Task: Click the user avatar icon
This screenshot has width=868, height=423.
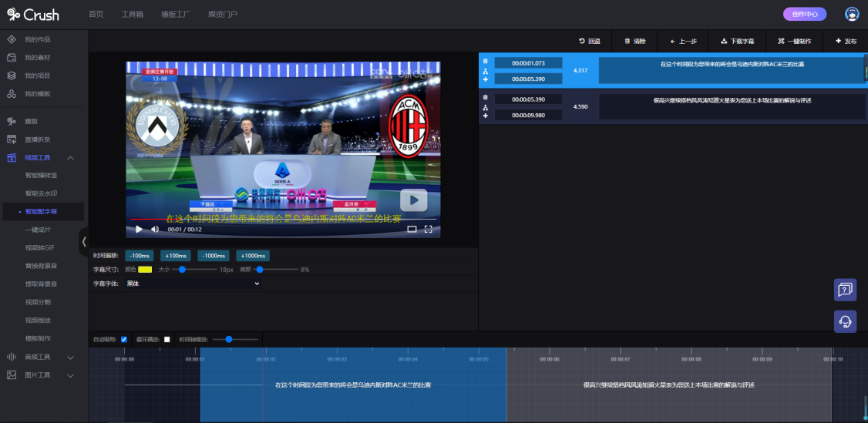Action: pyautogui.click(x=852, y=15)
